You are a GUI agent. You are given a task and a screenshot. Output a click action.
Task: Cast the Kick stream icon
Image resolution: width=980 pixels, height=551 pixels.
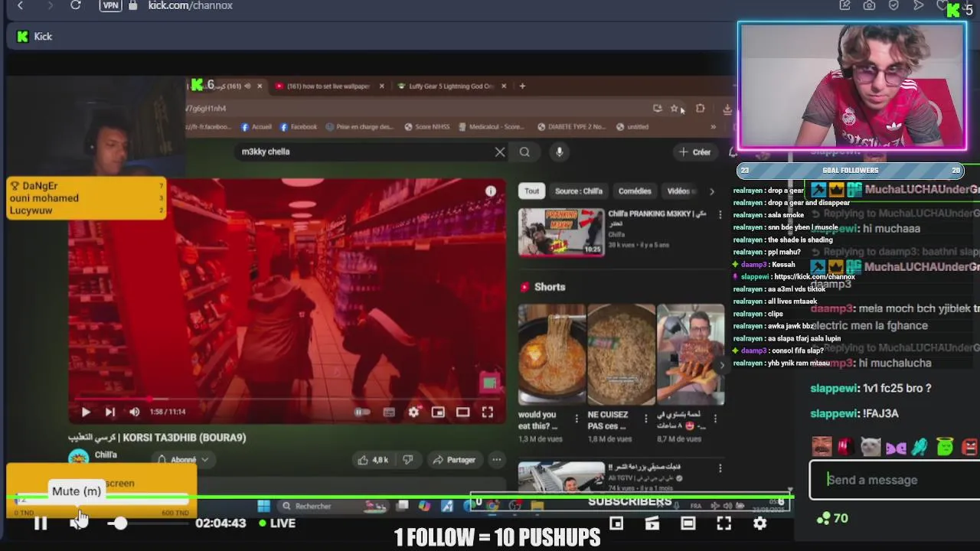(x=652, y=523)
